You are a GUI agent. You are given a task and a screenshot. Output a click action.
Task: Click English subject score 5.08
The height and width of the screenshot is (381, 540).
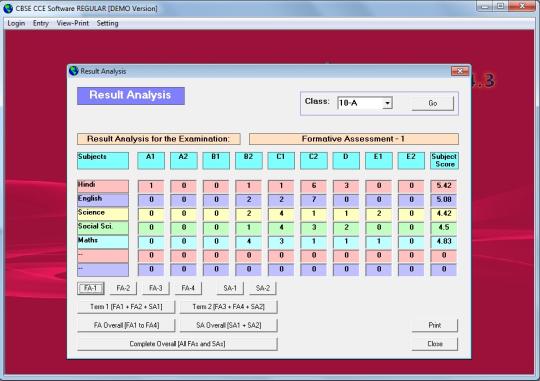(x=444, y=200)
